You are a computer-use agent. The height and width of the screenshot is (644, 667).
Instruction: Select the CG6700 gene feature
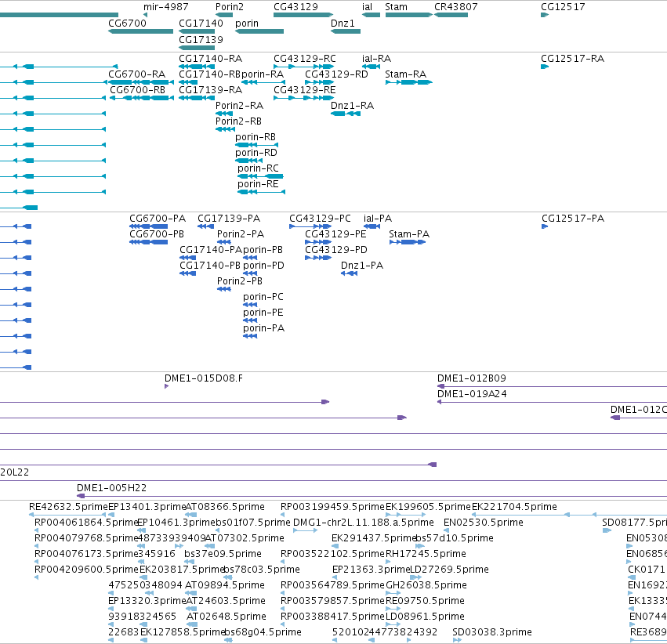[141, 31]
